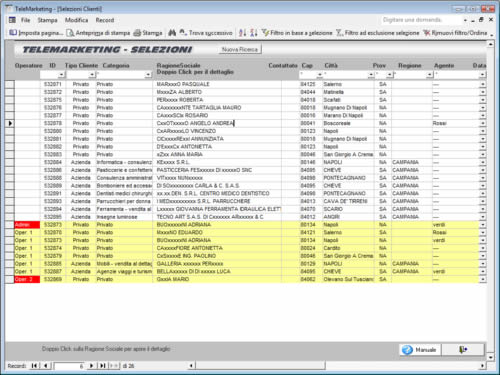The image size is (500, 375).
Task: Expand the Tipo Cliente filter dropdown
Action: [x=92, y=75]
